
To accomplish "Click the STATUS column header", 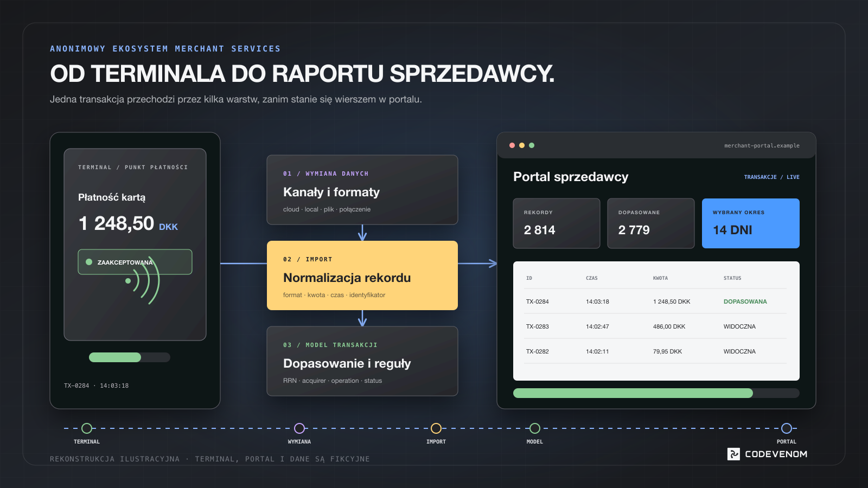I will pos(732,278).
